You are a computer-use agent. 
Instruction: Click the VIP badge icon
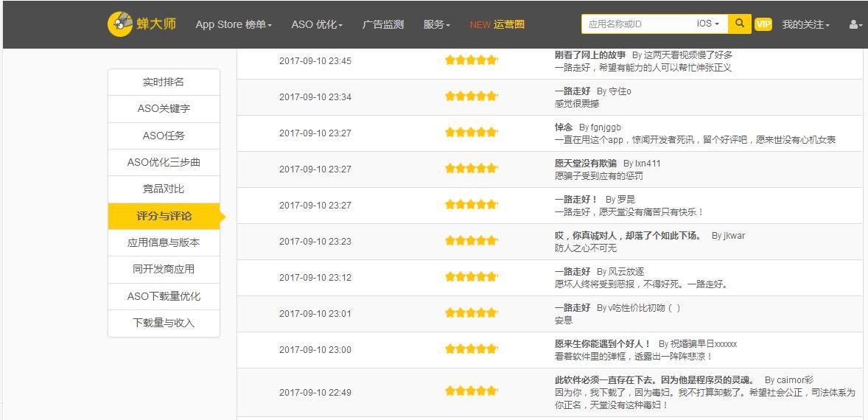tap(763, 24)
